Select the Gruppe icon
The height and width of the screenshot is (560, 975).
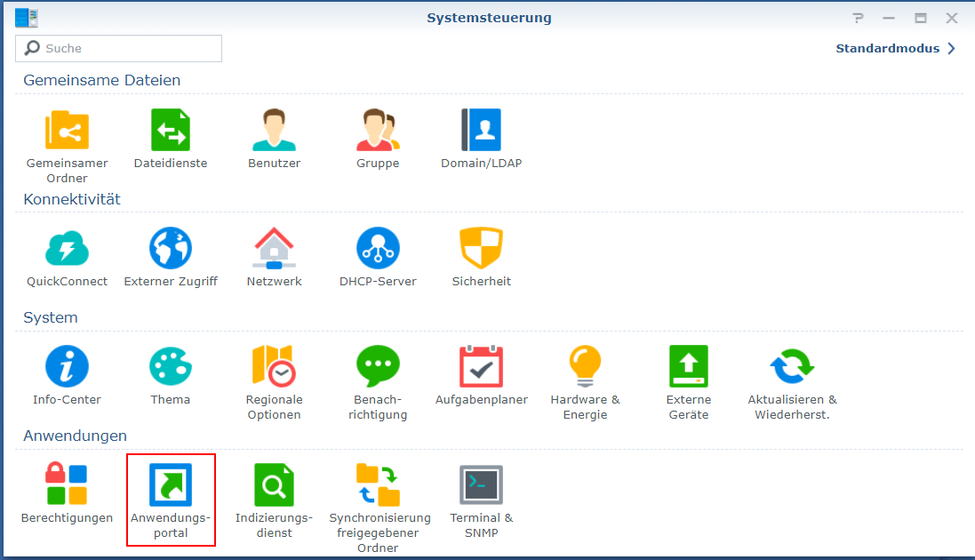click(377, 130)
